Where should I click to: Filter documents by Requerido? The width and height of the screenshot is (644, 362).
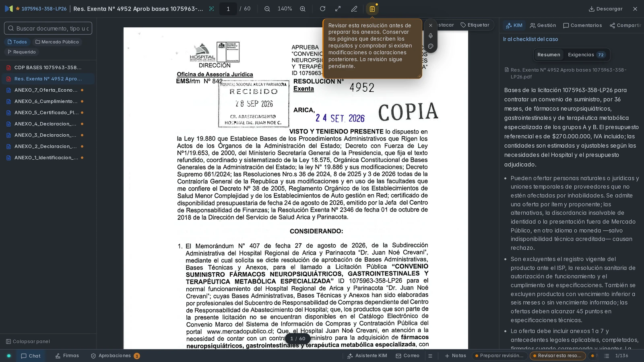[22, 52]
